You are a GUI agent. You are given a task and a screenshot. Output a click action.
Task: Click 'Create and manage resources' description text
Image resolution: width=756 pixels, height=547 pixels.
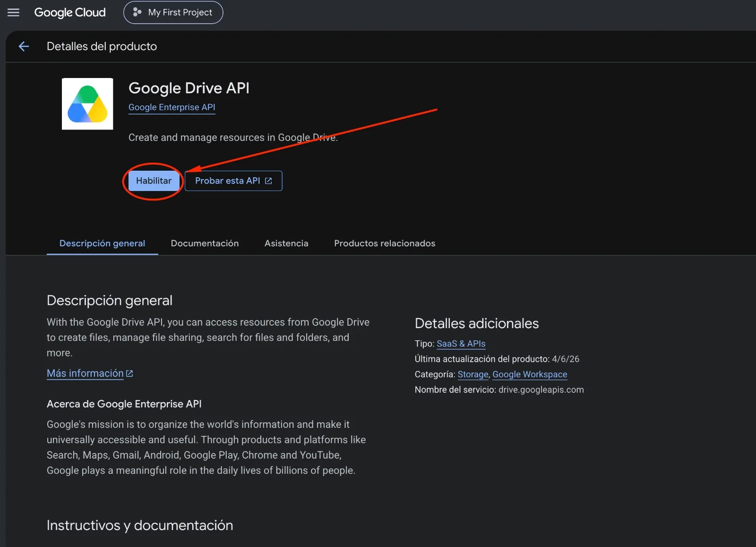pos(233,138)
